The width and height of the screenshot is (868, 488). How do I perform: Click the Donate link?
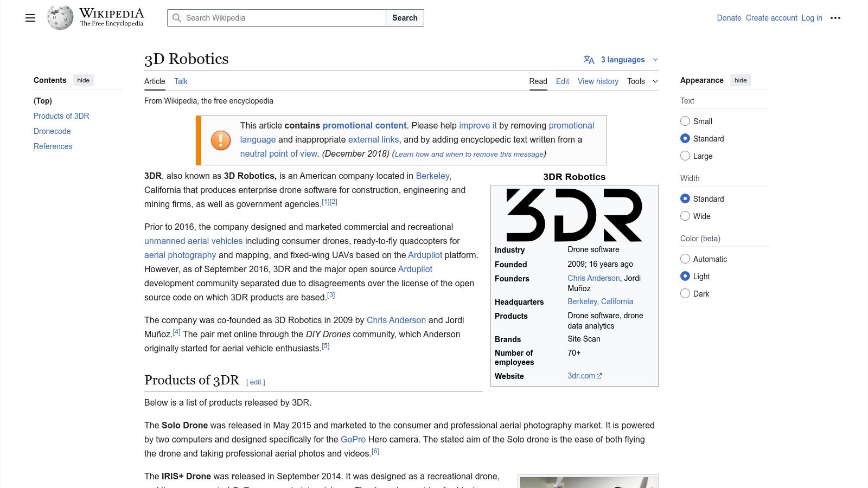[x=729, y=18]
